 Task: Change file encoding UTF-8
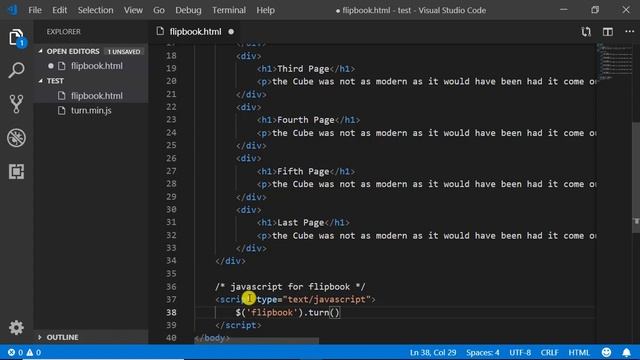pyautogui.click(x=520, y=352)
